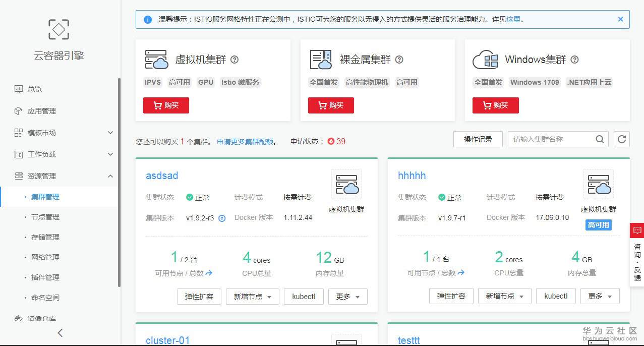The height and width of the screenshot is (346, 644).
Task: Select 命名空间 in the sidebar
Action: (x=45, y=298)
